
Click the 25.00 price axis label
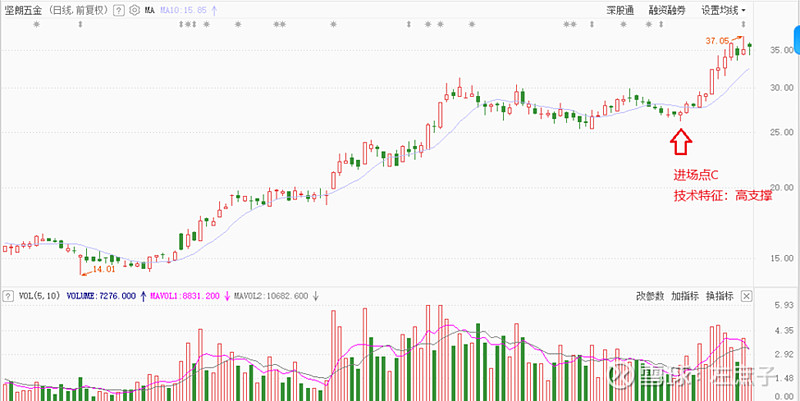pos(782,132)
